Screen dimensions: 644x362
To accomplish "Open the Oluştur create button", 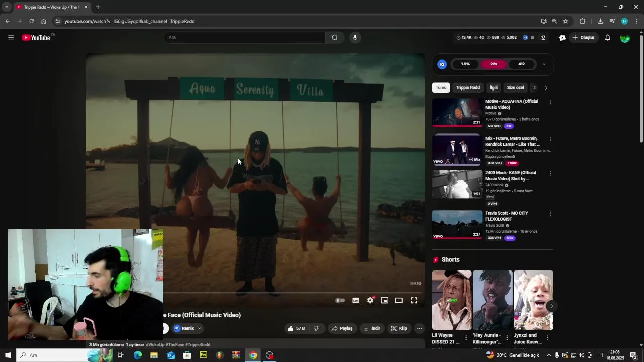I will click(x=584, y=38).
